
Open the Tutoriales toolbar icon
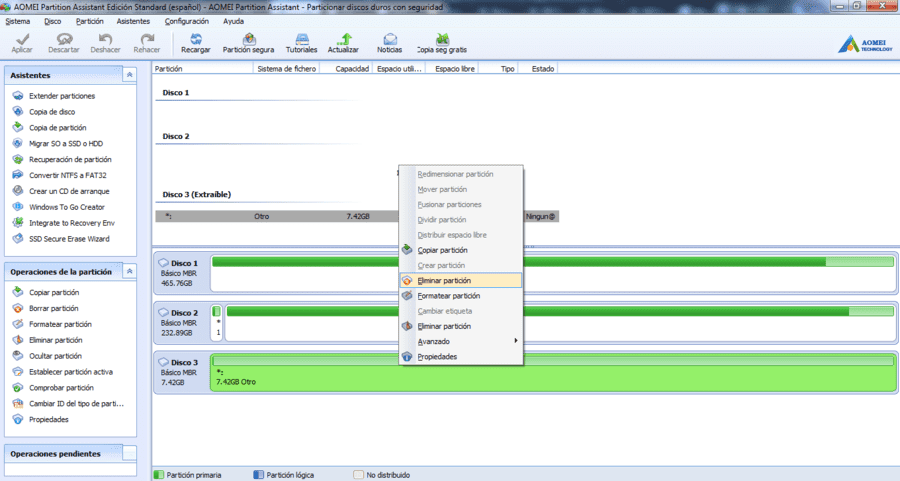301,43
